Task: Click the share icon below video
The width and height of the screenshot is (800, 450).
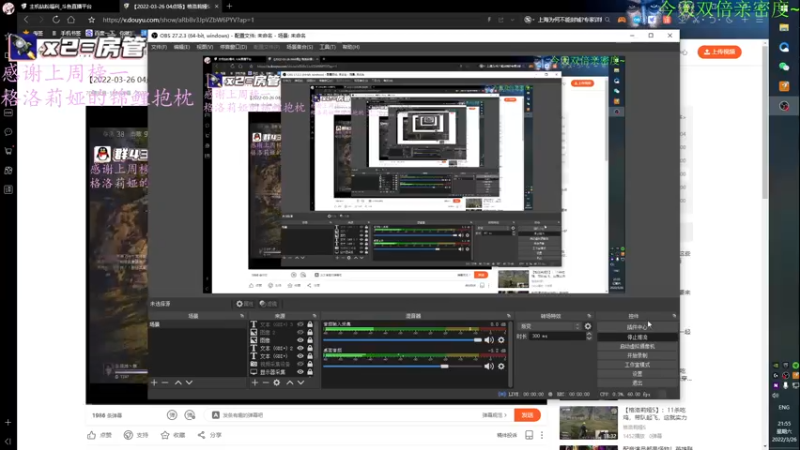Action: click(x=202, y=435)
